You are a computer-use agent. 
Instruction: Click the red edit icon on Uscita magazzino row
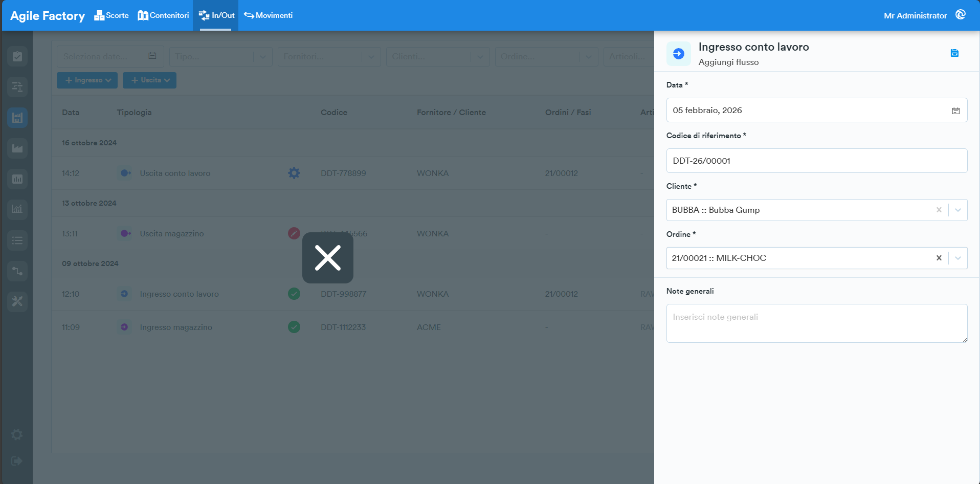(294, 233)
